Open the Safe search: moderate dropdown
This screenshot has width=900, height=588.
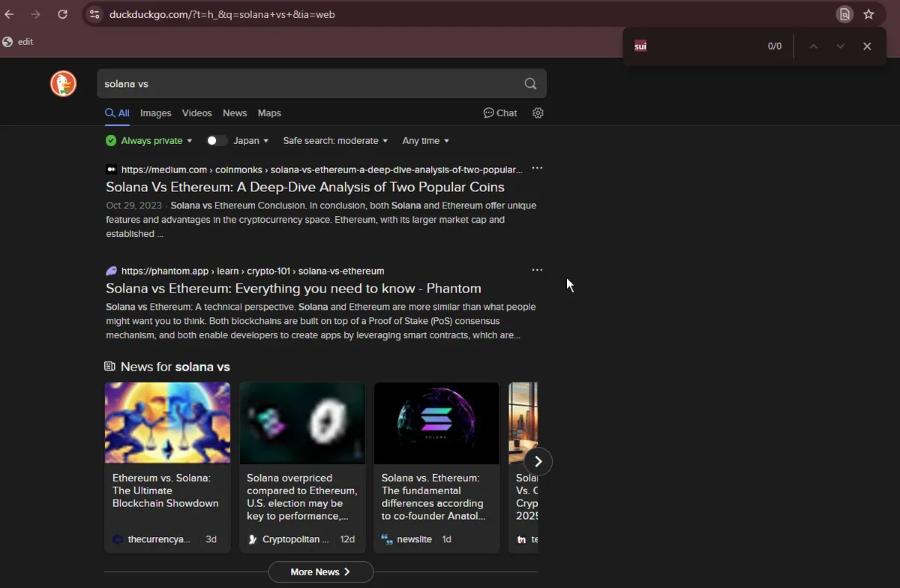click(335, 141)
